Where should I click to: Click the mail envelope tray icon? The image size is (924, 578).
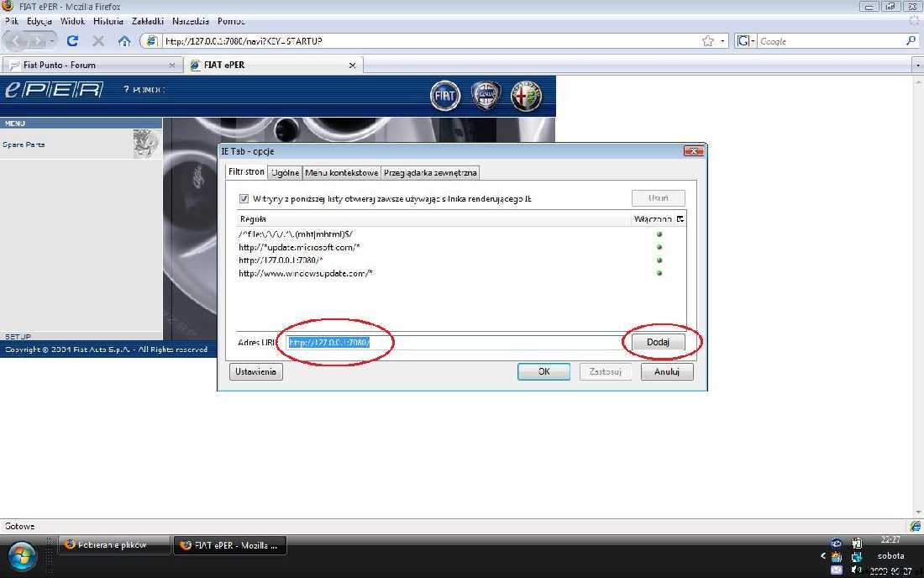(836, 570)
